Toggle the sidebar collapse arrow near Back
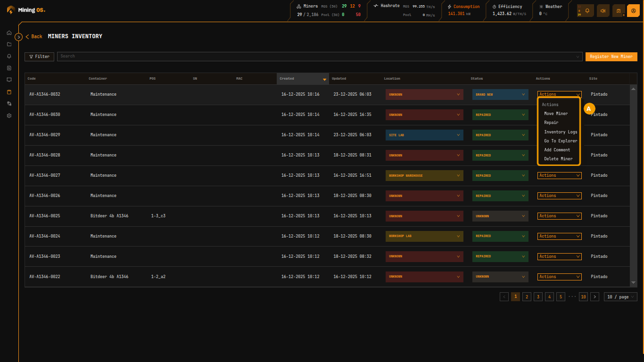 coord(19,36)
